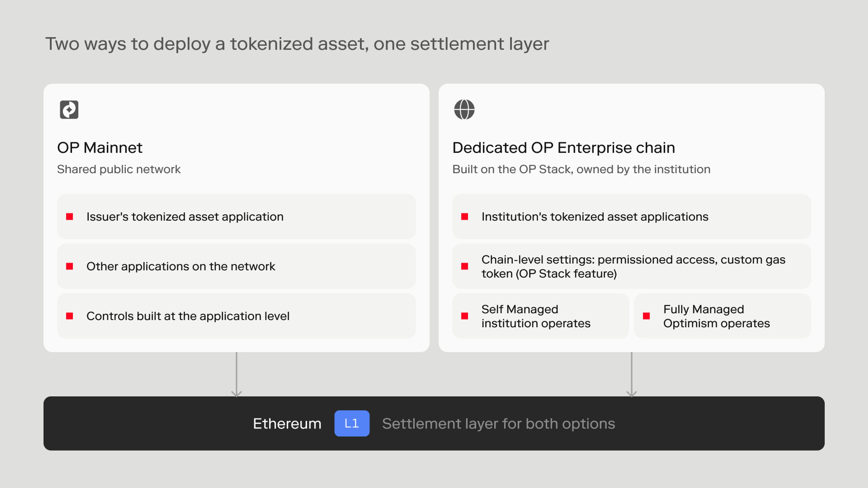Click 'Institution's tokenized asset applications' text
Screen dimensions: 868x488
595,217
